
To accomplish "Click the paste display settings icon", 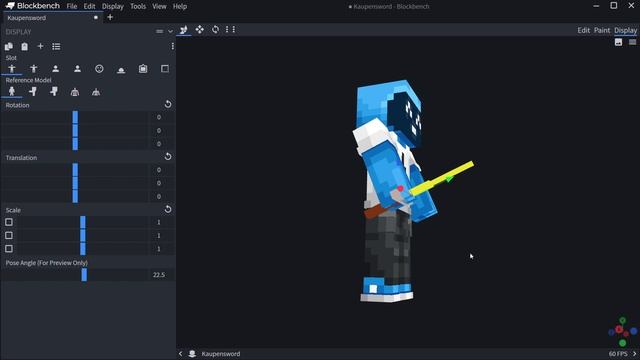I will (x=24, y=47).
